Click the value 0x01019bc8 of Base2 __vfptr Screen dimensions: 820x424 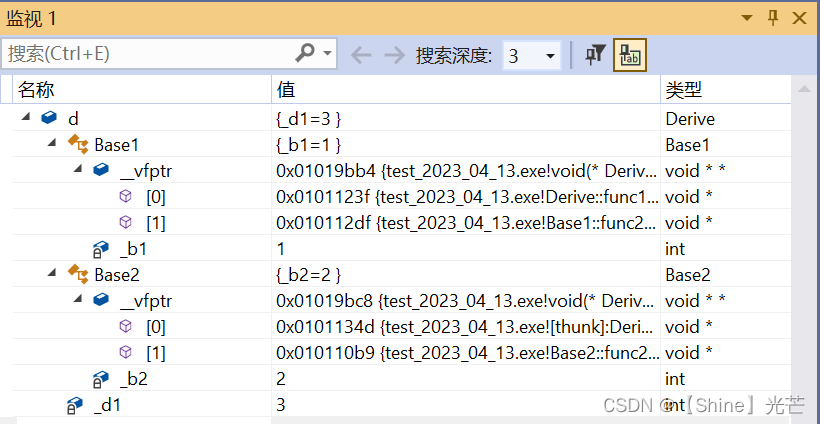465,301
